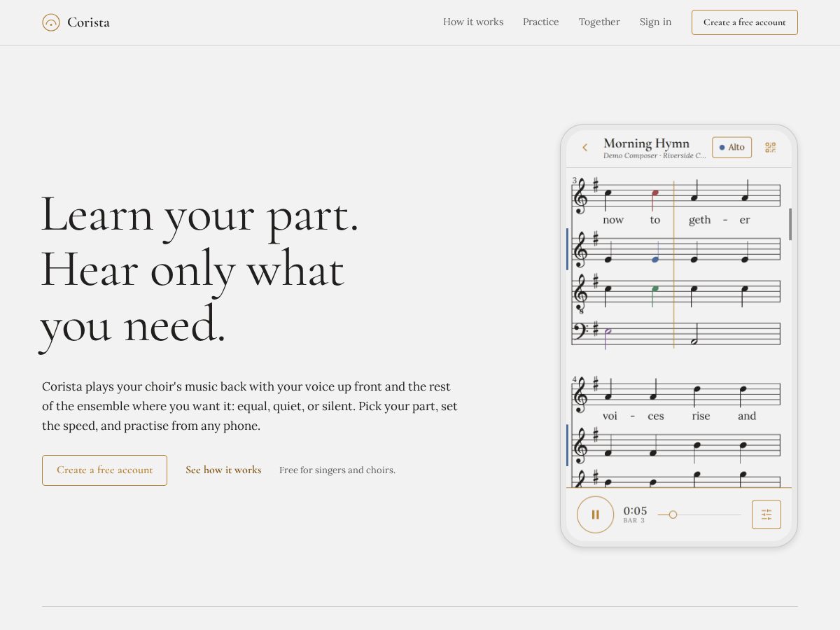Tap the back chevron in the phone preview
Screen dimensions: 840x630
(585, 148)
